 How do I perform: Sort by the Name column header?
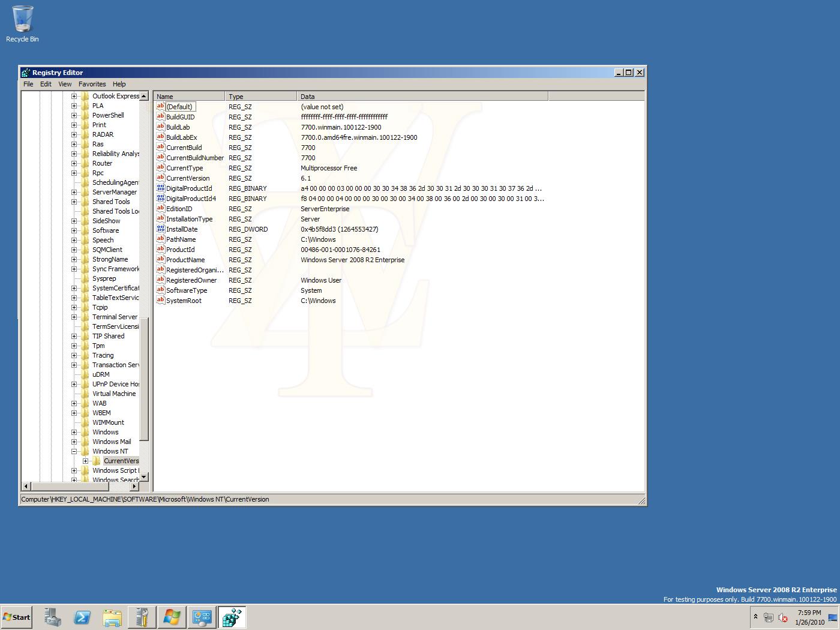pyautogui.click(x=189, y=96)
